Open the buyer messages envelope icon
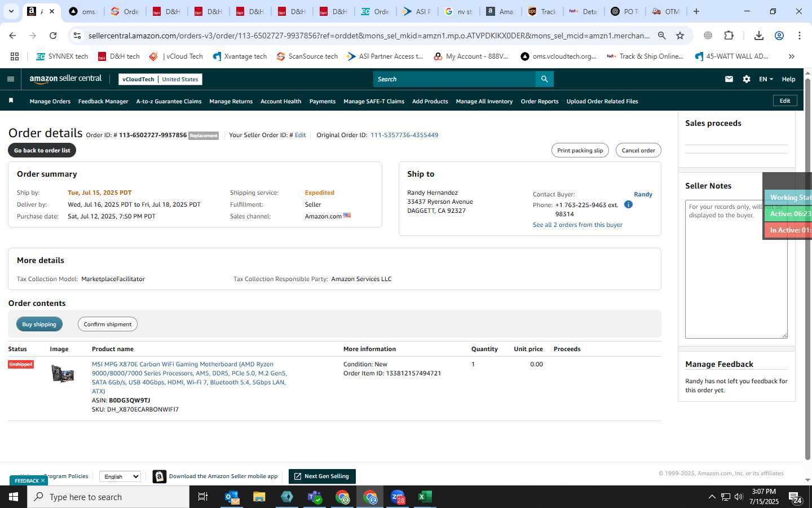 729,79
